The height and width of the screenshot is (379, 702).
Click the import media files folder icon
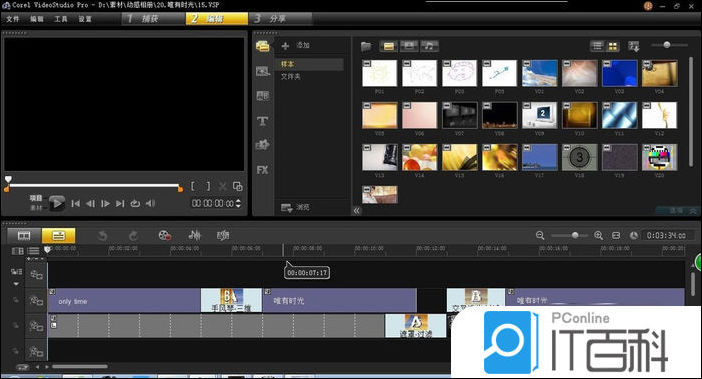pos(366,46)
